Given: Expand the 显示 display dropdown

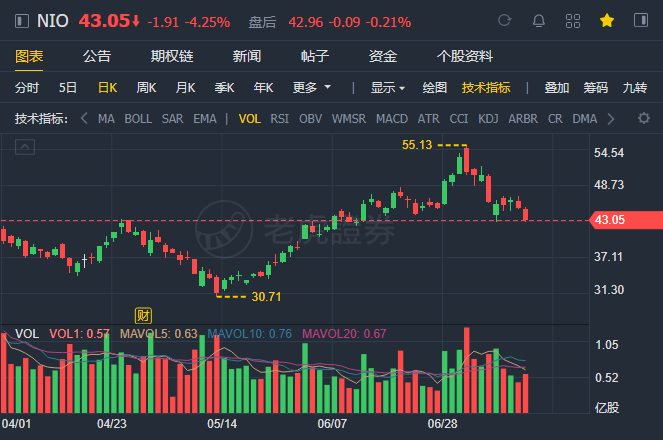Looking at the screenshot, I should click(388, 87).
